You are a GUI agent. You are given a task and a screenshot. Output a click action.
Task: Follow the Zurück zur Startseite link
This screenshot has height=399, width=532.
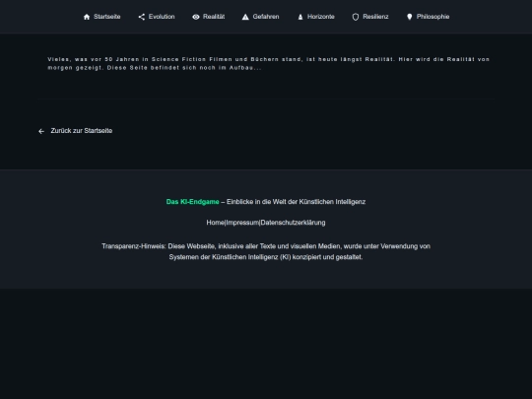coord(75,131)
